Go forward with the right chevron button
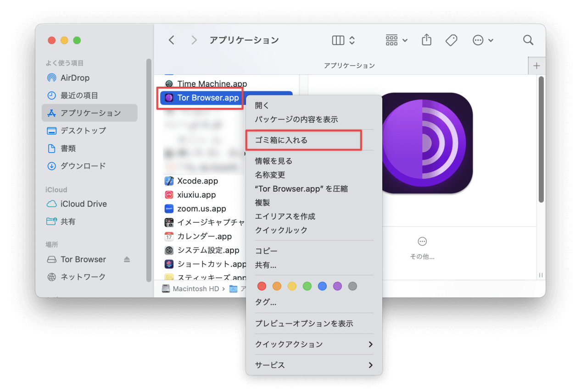This screenshot has width=581, height=392. pos(194,40)
